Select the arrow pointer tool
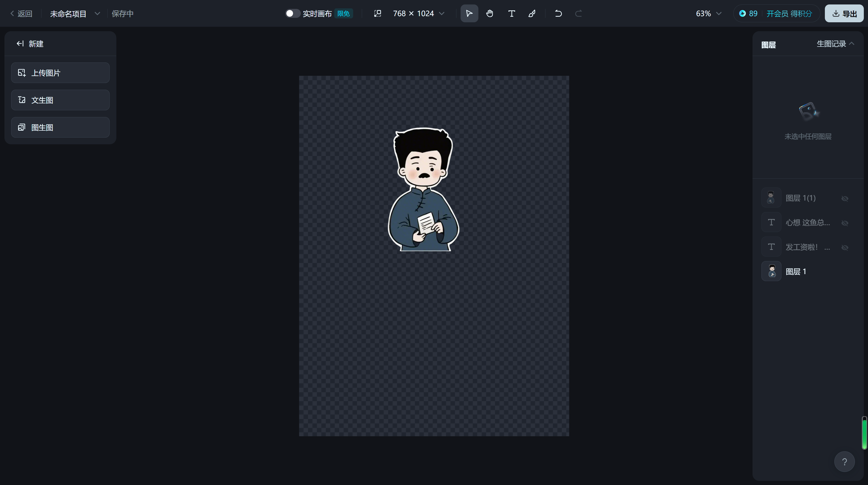The height and width of the screenshot is (485, 868). [469, 13]
